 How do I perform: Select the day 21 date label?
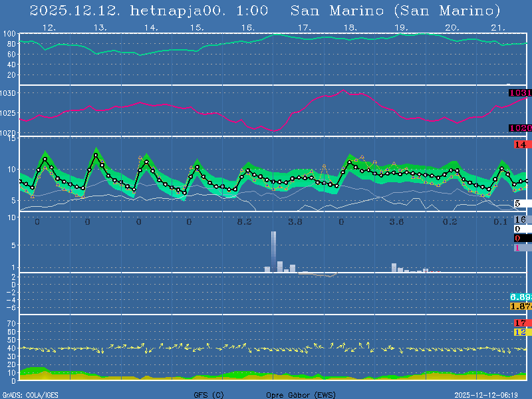pos(498,28)
